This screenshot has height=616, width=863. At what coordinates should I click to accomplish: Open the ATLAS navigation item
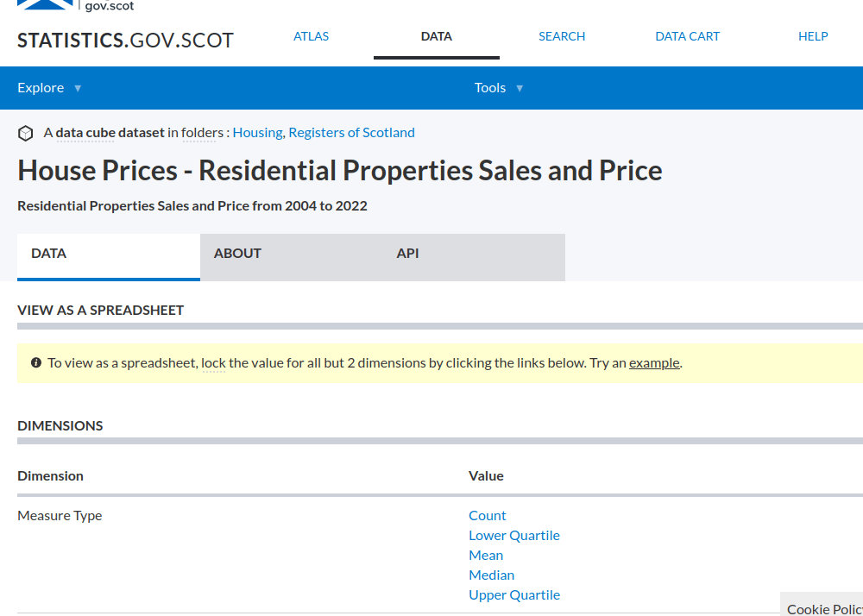(x=311, y=36)
